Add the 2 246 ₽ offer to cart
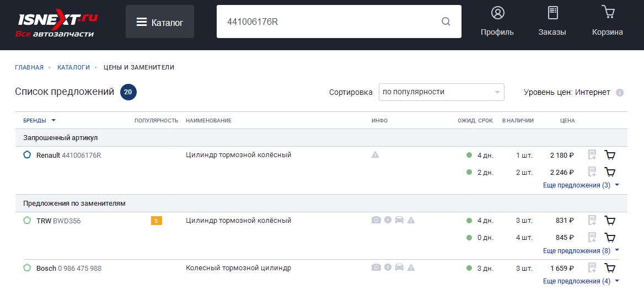Image resolution: width=644 pixels, height=300 pixels. [610, 172]
